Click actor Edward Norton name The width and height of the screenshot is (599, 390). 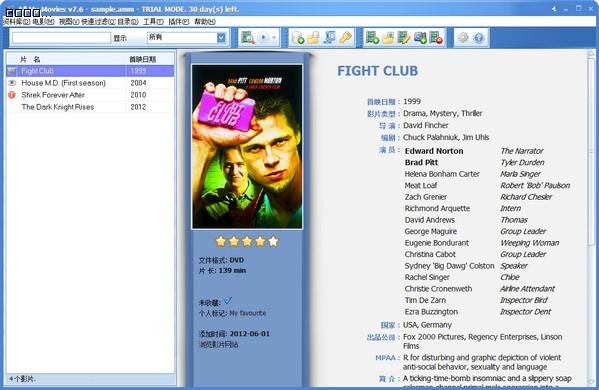coord(434,151)
